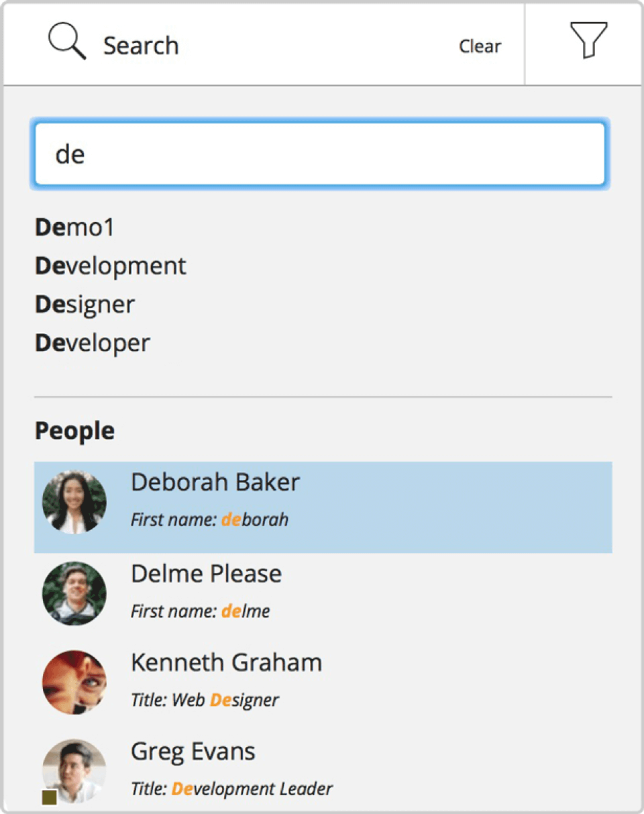Click Deborah Baker's profile photo
The height and width of the screenshot is (814, 644).
pos(74,502)
